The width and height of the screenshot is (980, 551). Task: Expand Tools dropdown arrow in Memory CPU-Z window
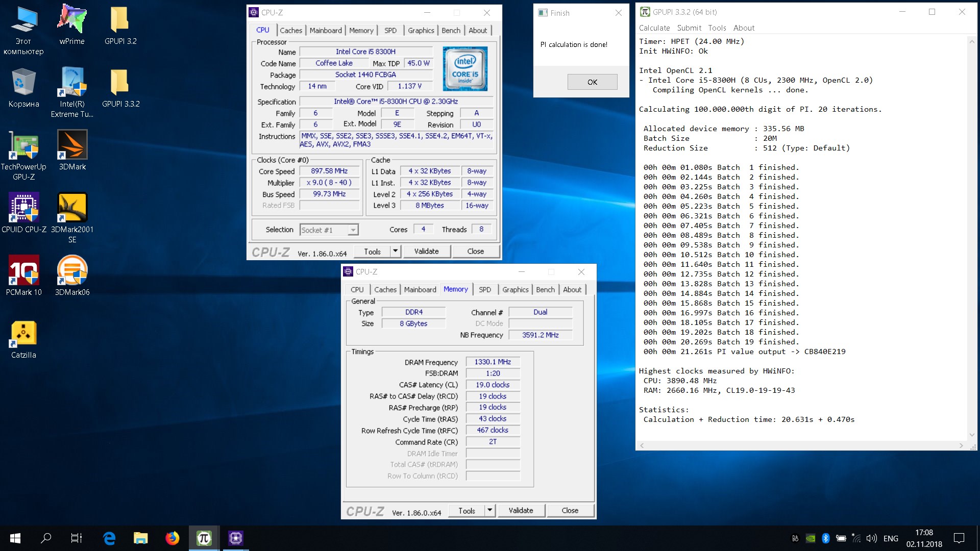click(489, 510)
